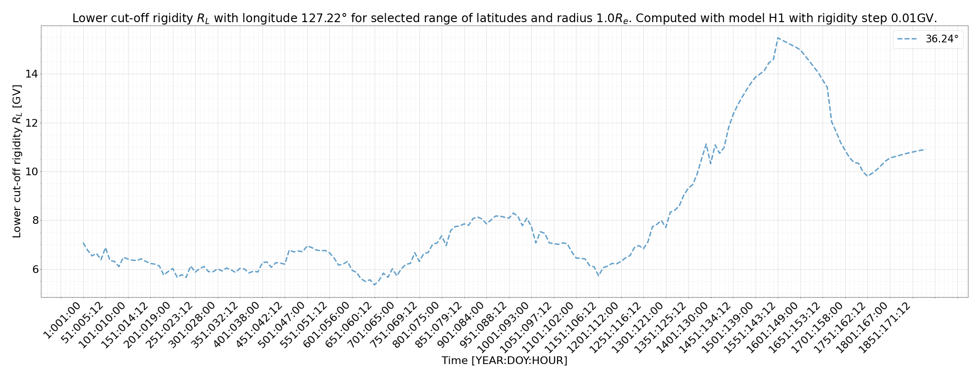Click the y-axis tick value 14
This screenshot has height=378, width=980.
[32, 74]
